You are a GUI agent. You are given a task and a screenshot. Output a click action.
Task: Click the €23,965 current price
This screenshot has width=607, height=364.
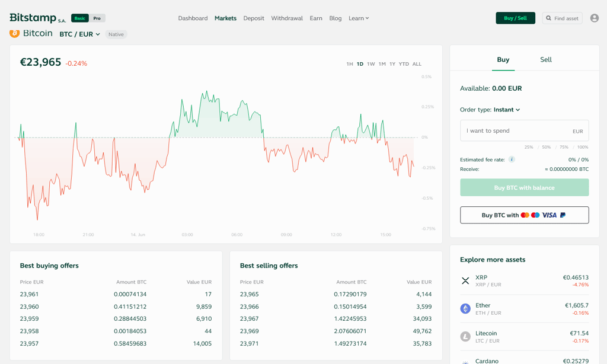click(40, 62)
